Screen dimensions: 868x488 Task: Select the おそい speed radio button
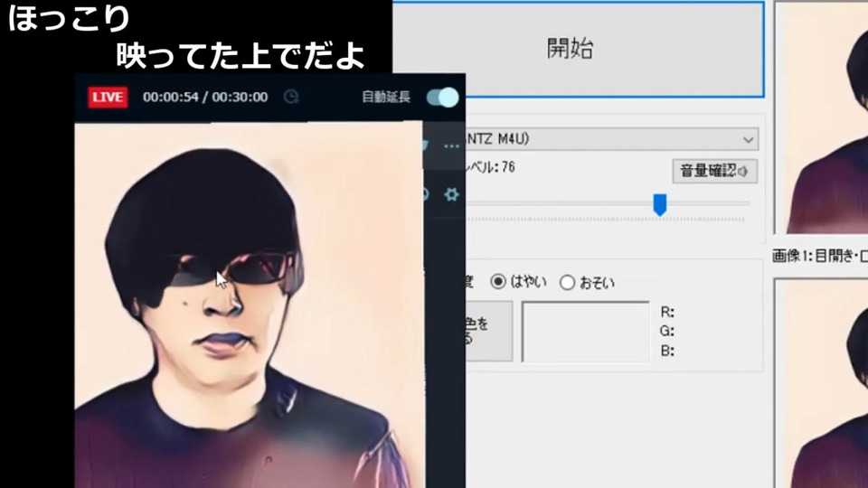(x=567, y=283)
